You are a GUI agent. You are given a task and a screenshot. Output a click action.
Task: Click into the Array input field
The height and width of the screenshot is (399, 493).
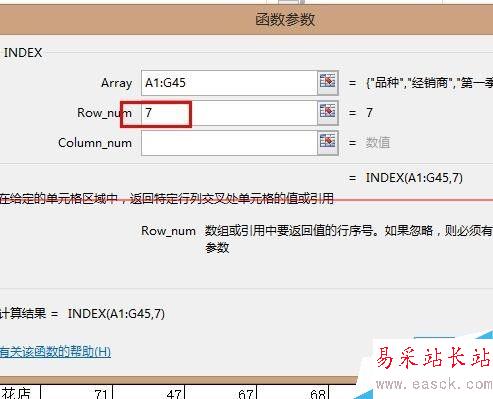229,83
